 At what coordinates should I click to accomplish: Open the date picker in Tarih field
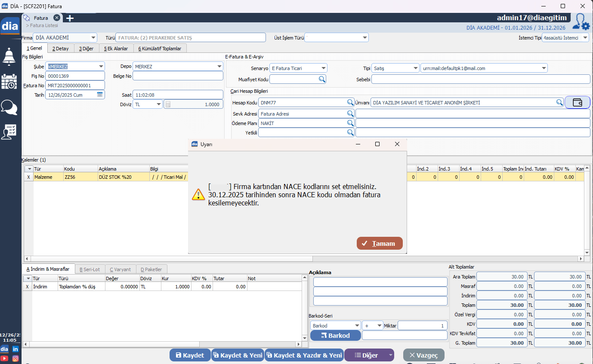(100, 95)
